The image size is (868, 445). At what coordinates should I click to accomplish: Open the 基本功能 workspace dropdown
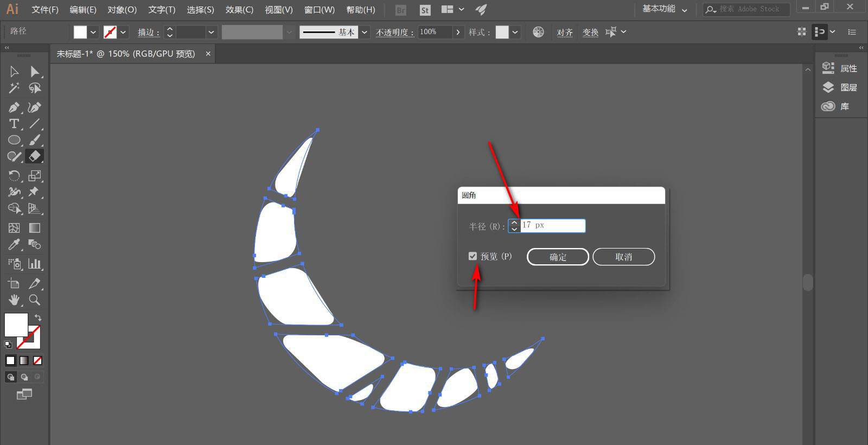[665, 9]
